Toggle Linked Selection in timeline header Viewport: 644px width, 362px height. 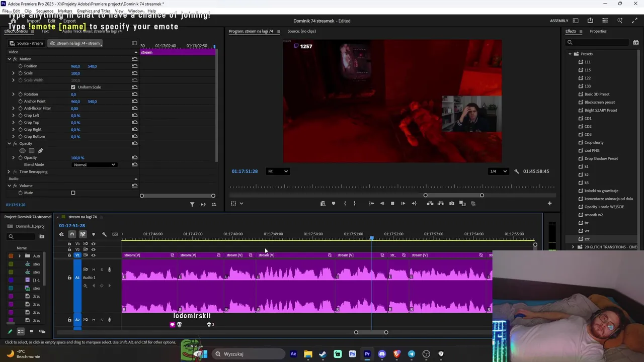(x=83, y=234)
